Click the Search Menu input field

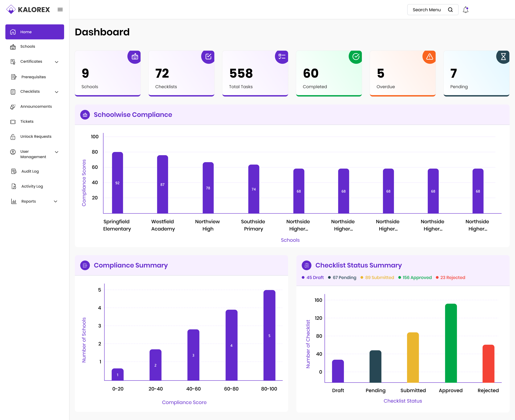(x=426, y=10)
